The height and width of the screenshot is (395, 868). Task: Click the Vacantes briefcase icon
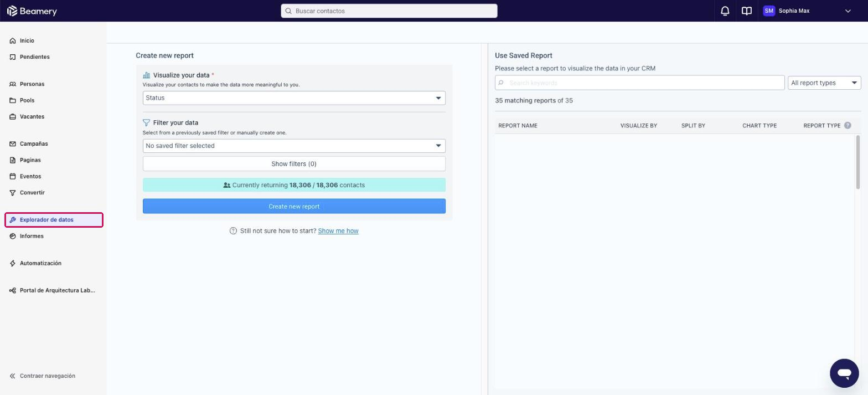[x=13, y=117]
